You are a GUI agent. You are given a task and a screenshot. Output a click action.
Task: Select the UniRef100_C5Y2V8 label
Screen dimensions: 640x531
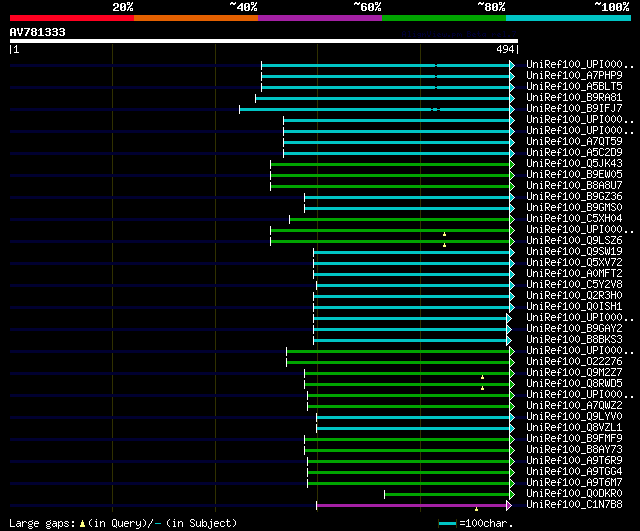point(574,285)
